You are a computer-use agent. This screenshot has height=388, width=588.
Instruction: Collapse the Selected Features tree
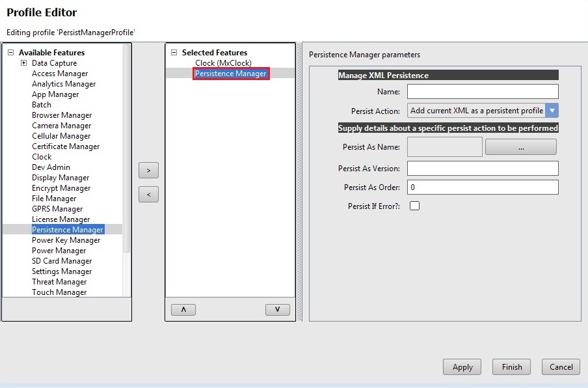[174, 53]
